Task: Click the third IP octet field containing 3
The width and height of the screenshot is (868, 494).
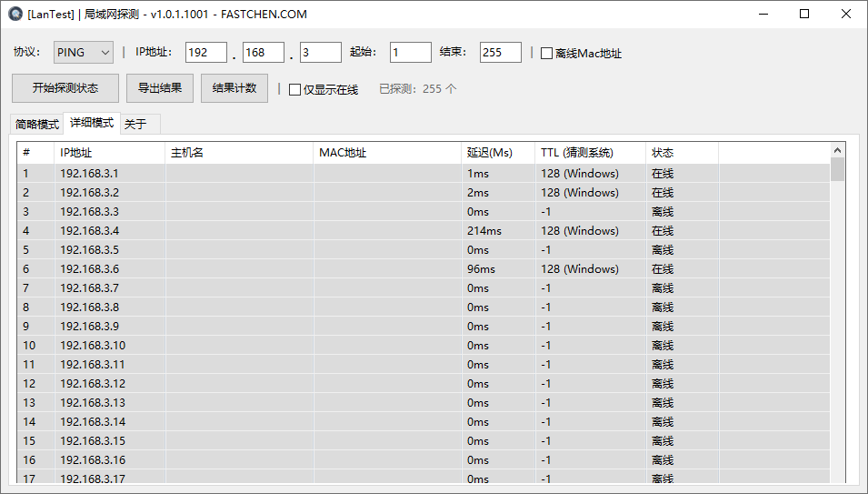Action: tap(320, 53)
